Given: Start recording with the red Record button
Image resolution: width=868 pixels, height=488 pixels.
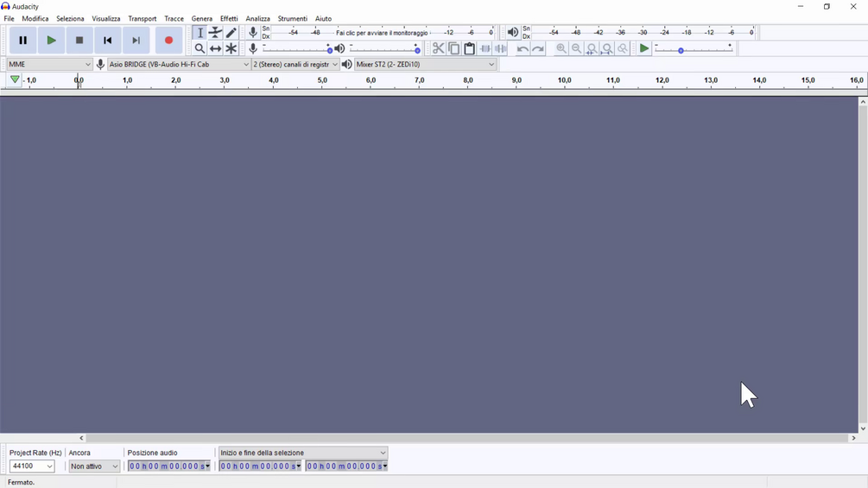Looking at the screenshot, I should pos(168,41).
